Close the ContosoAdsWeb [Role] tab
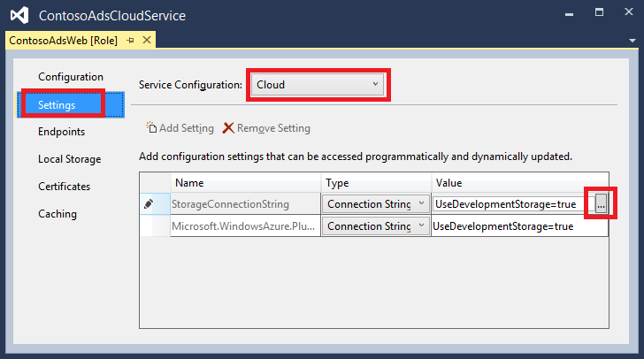The height and width of the screenshot is (359, 644). click(x=147, y=41)
